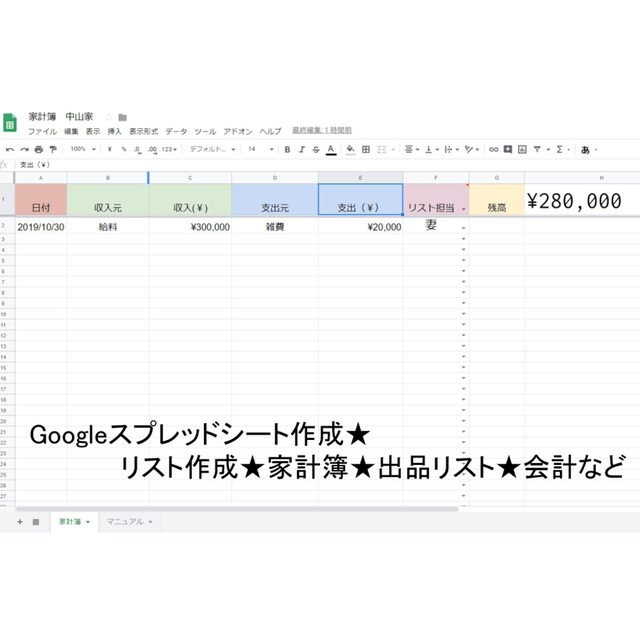Open the font size 14 dropdown

(261, 149)
